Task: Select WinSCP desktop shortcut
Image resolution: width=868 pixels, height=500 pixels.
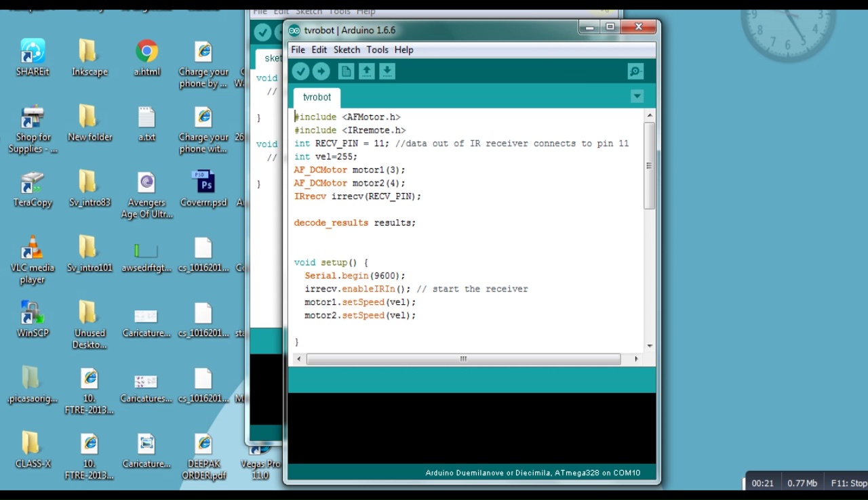Action: [33, 320]
